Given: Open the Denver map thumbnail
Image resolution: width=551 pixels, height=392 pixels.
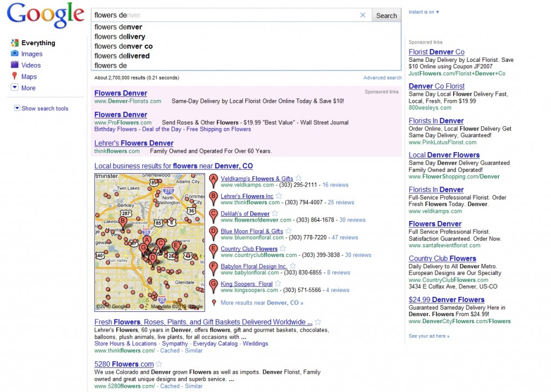Looking at the screenshot, I should point(150,243).
